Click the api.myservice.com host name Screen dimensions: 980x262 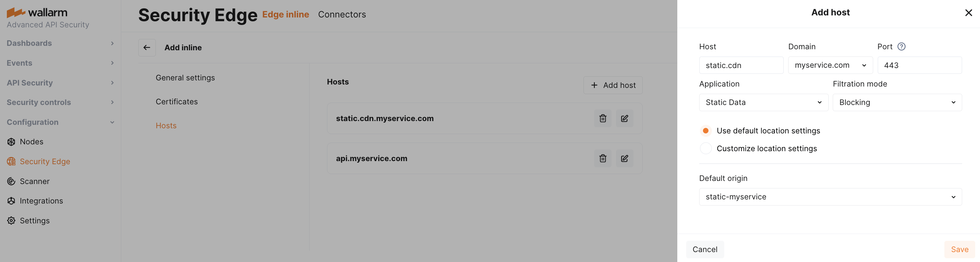(371, 158)
